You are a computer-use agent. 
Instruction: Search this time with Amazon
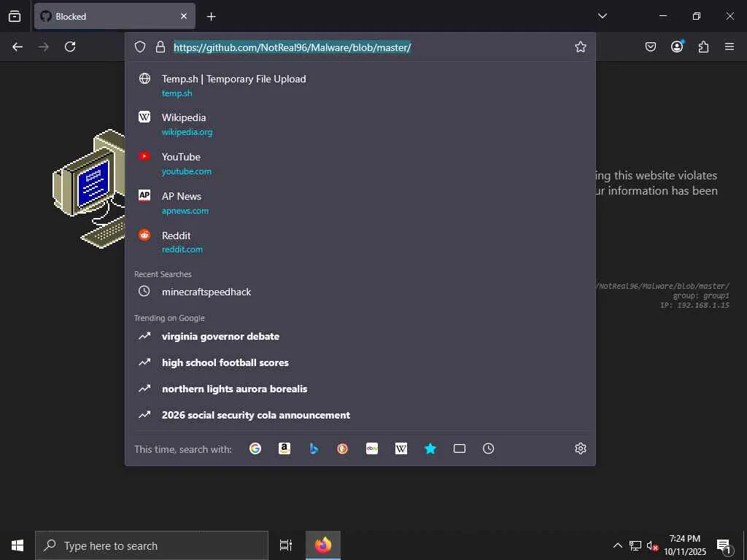tap(285, 448)
